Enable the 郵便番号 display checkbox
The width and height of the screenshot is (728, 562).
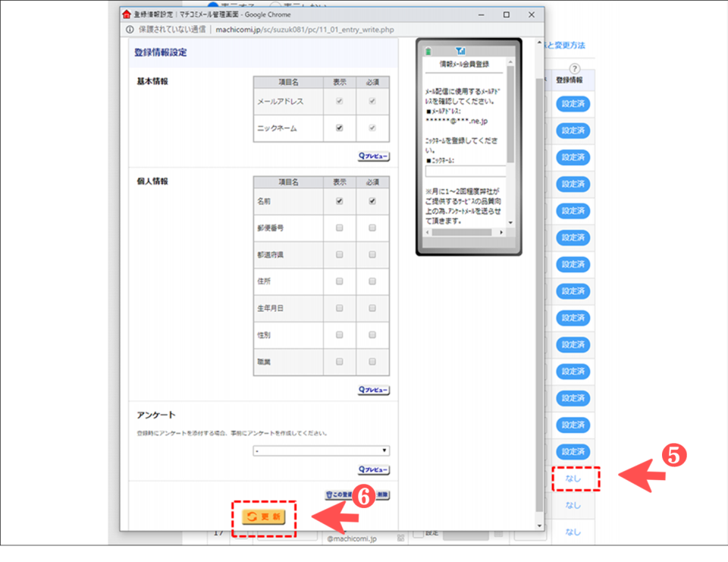339,228
